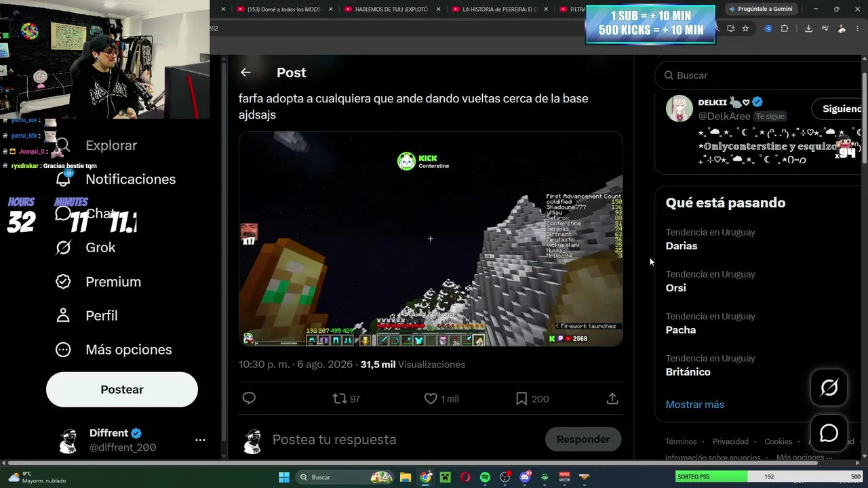Open Diffrent account avatar at sidebar bottom
This screenshot has height=488, width=868.
pos(68,440)
